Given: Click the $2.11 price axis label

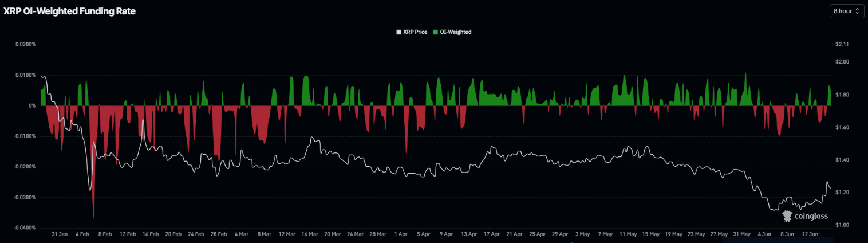Looking at the screenshot, I should pyautogui.click(x=842, y=44).
